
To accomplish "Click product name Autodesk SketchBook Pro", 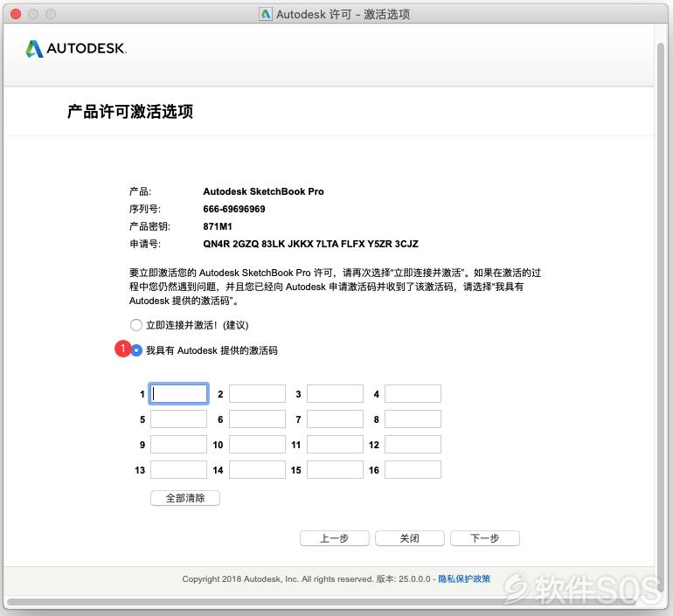I will (x=264, y=191).
